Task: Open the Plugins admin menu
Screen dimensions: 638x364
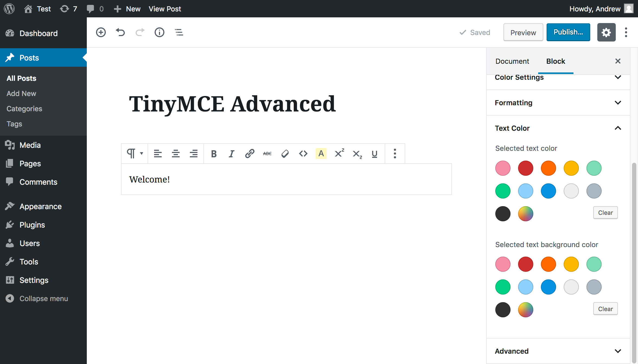Action: [32, 225]
